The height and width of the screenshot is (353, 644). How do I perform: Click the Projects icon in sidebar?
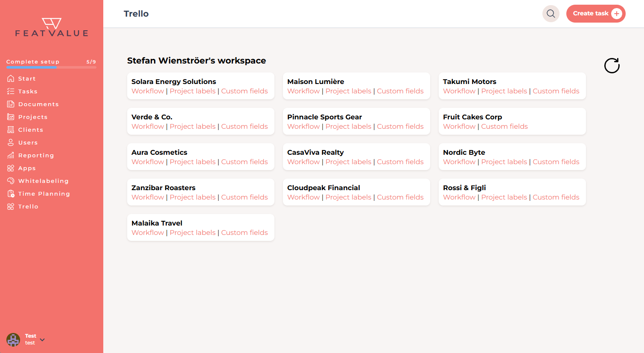(x=11, y=117)
